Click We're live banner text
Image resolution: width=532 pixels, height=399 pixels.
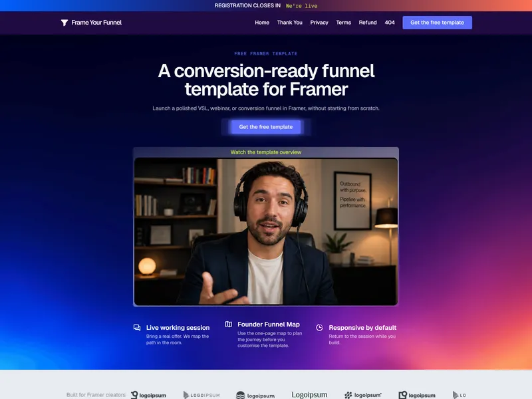(302, 6)
